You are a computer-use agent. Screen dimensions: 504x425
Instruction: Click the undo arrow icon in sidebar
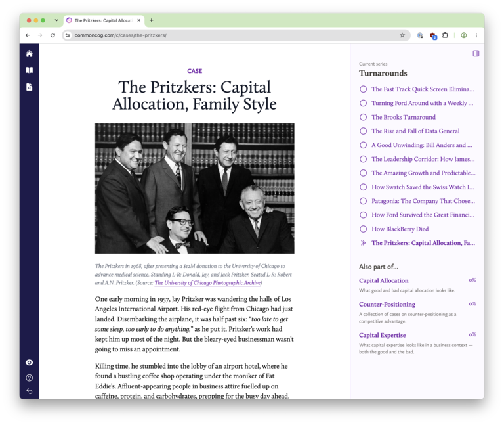point(30,391)
